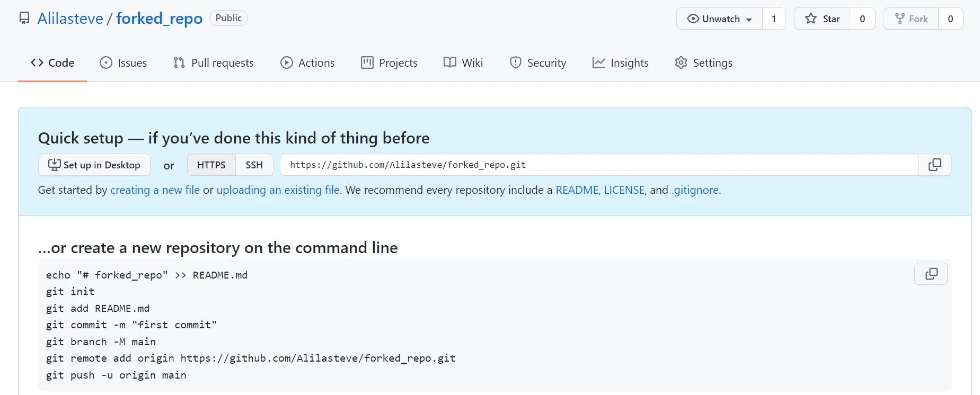
Task: Click the repository clone URL field
Action: coord(599,165)
